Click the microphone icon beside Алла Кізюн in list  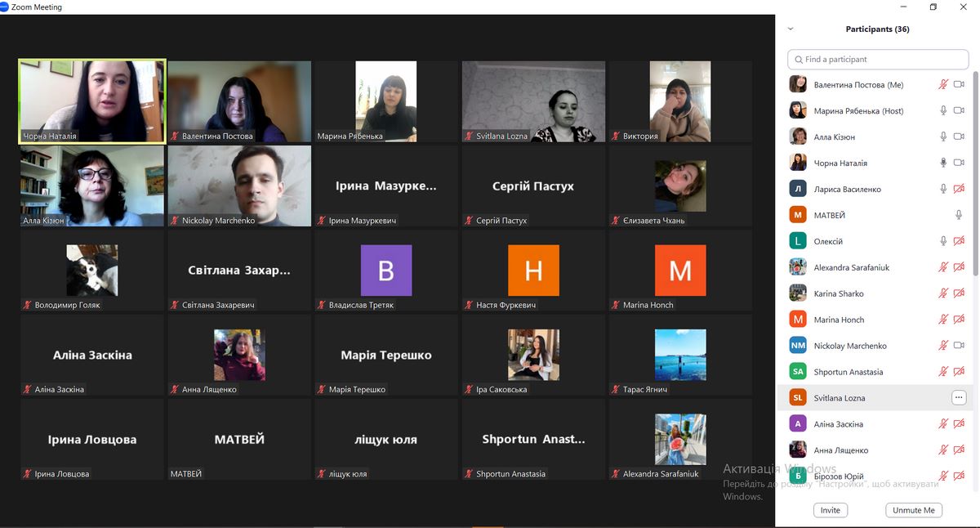(943, 136)
